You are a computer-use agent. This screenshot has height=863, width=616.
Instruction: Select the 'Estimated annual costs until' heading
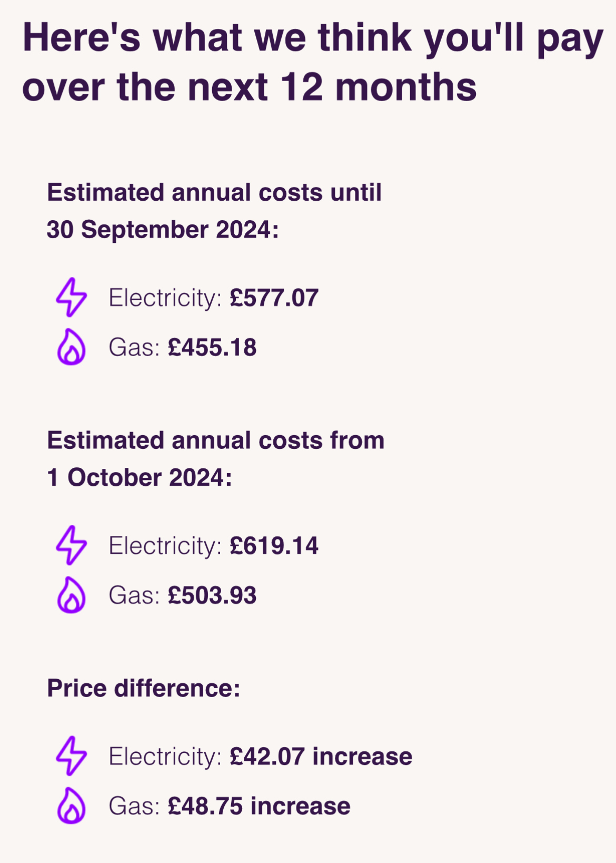pyautogui.click(x=214, y=193)
